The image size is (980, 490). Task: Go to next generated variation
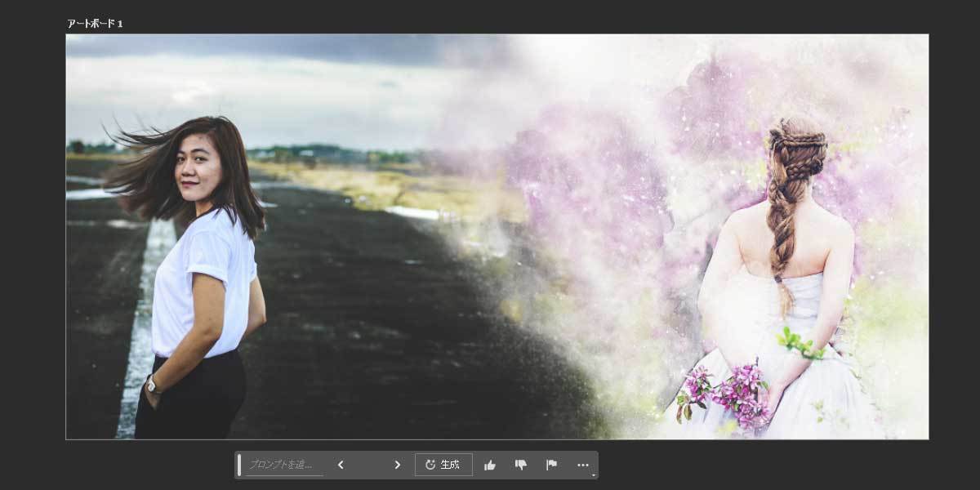[398, 465]
